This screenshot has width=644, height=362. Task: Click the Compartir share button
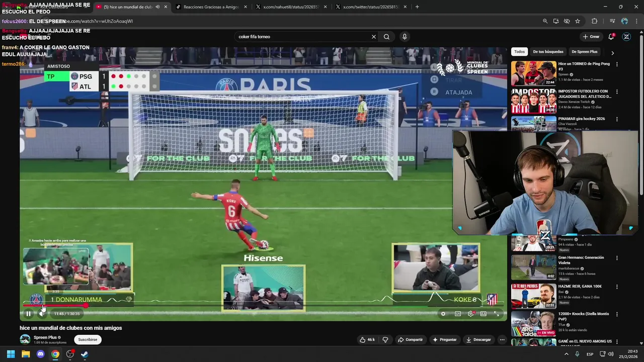coord(410,340)
